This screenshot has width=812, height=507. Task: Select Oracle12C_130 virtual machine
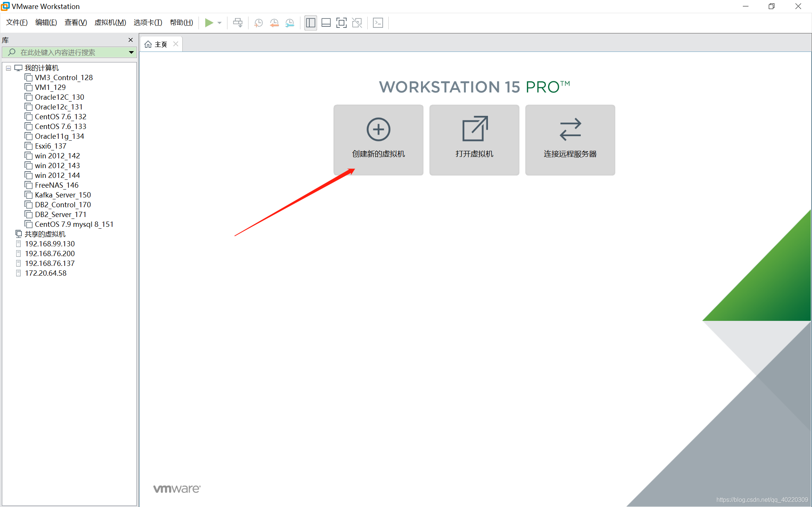59,97
